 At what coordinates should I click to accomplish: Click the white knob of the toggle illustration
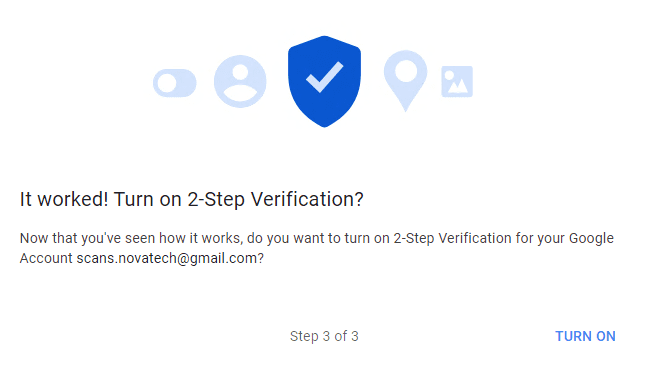point(167,83)
